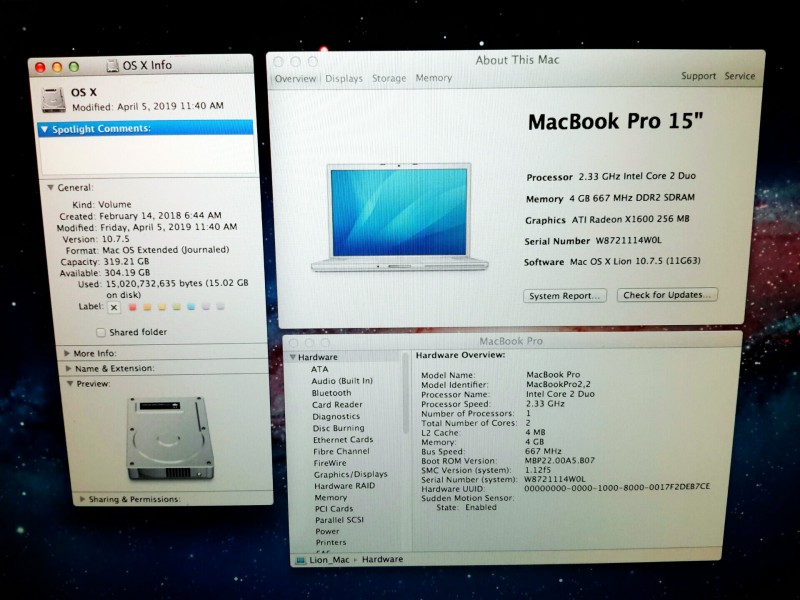Choose the gray label color
The image size is (800, 600).
click(220, 307)
